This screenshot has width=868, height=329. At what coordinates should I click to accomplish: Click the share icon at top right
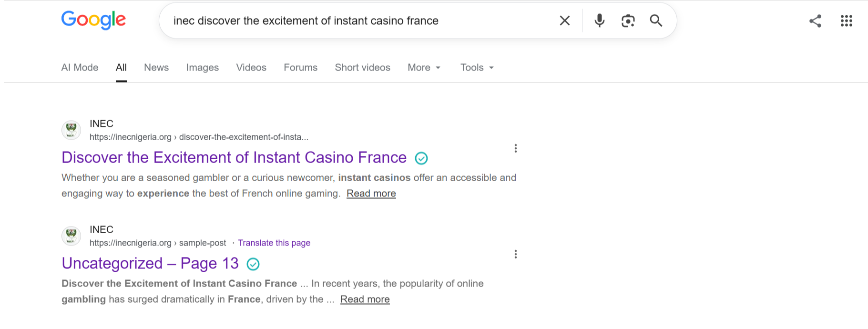click(x=815, y=21)
